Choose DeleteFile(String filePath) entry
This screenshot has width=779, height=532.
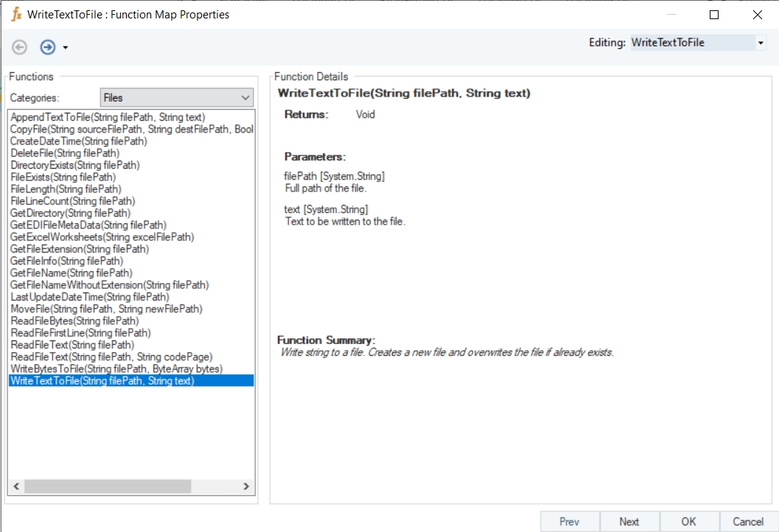[65, 153]
